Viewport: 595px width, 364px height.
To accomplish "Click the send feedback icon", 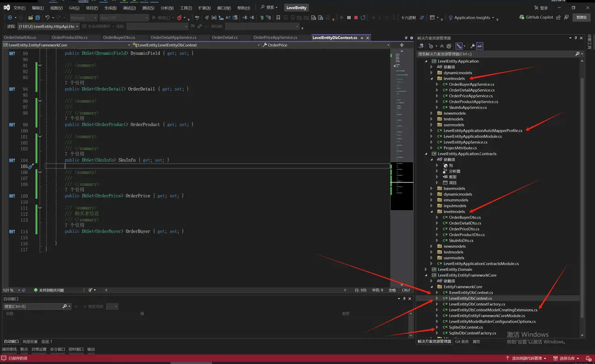I will (x=566, y=17).
